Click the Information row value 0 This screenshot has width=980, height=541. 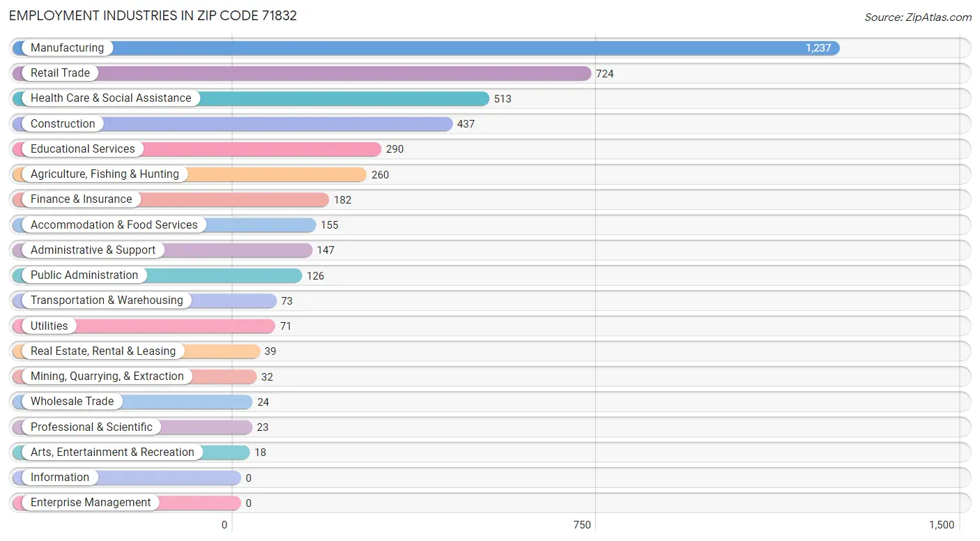coord(248,478)
